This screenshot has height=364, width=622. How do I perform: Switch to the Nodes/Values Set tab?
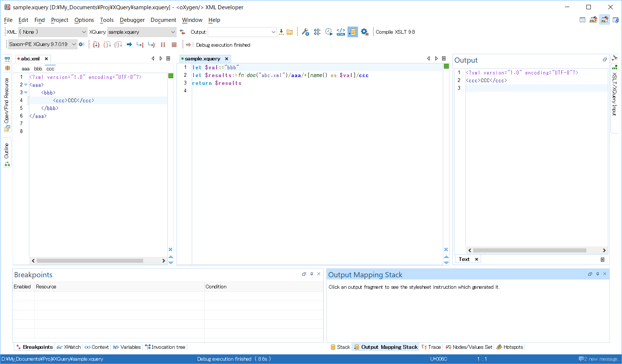coord(469,347)
